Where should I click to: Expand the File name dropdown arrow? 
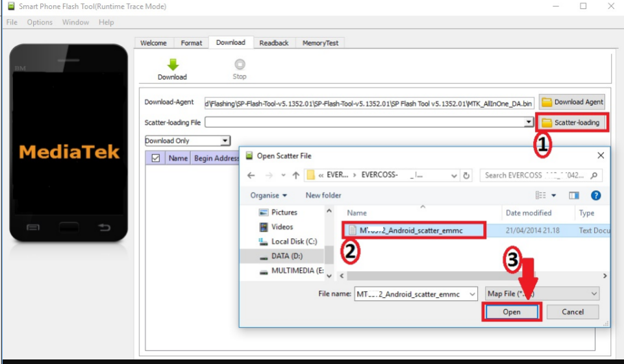tap(472, 294)
